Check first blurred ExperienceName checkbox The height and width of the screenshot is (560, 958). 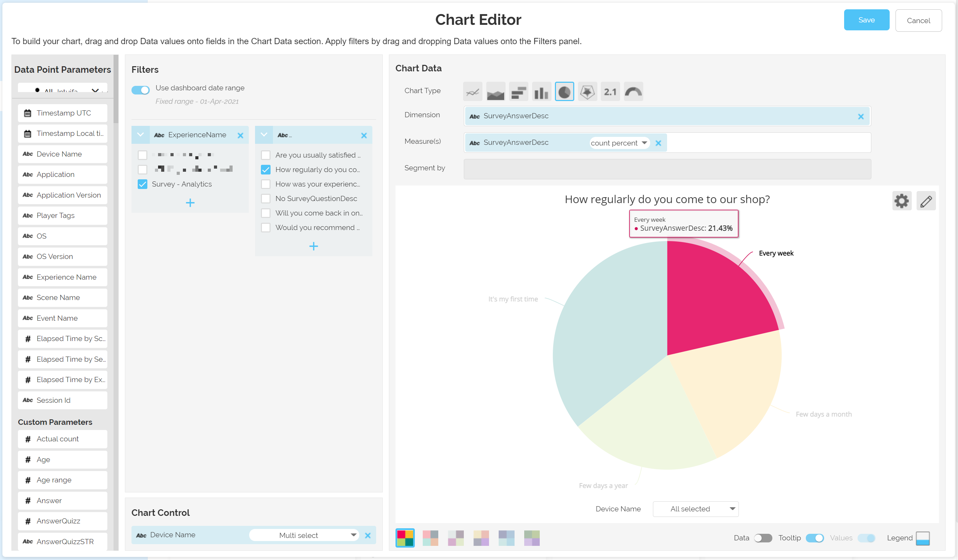(143, 155)
